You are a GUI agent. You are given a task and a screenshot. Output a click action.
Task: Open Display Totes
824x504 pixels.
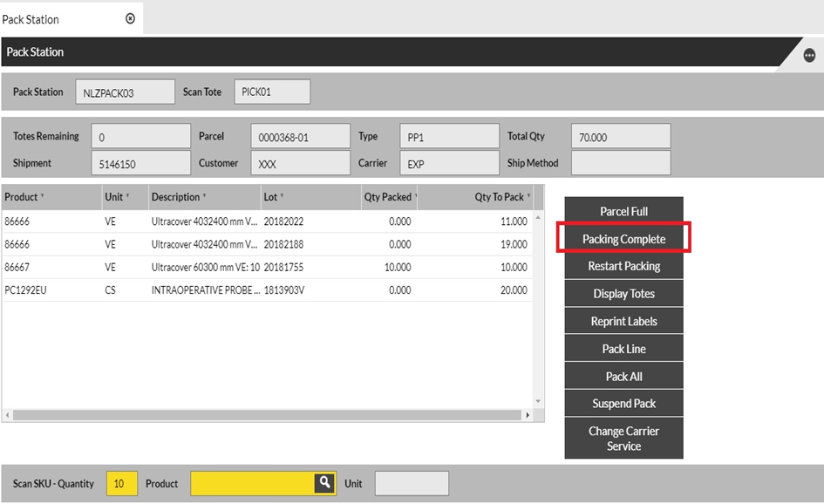pos(623,294)
